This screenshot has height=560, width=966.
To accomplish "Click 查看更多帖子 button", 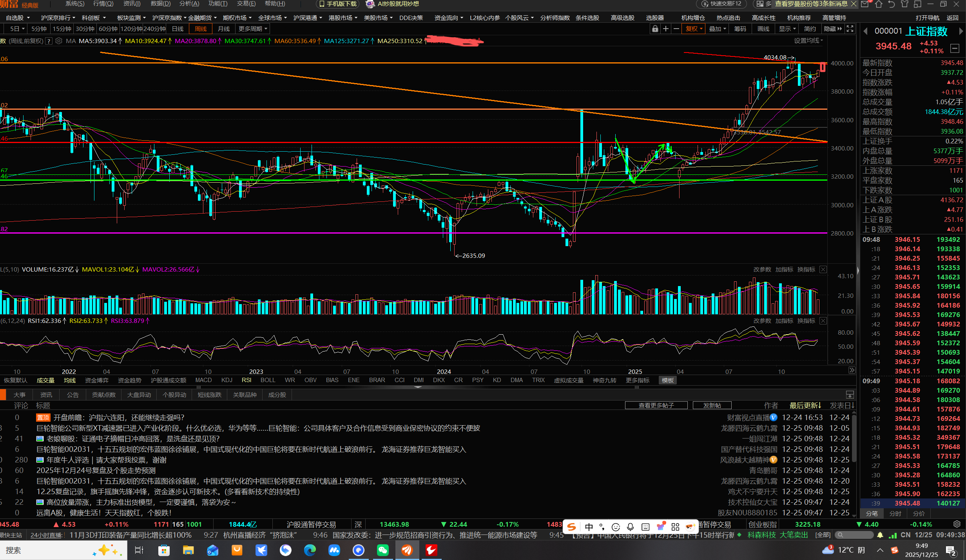I will pos(656,406).
